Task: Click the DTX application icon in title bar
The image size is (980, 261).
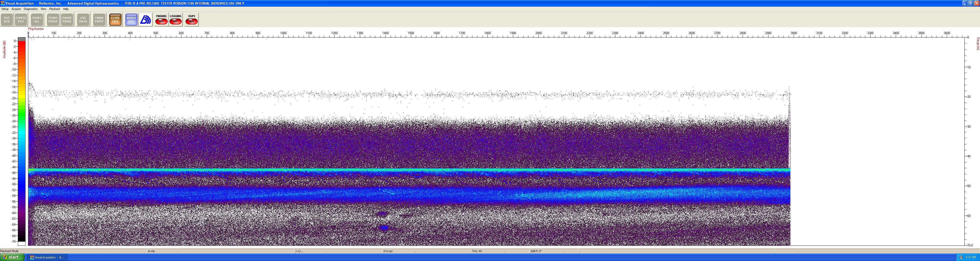Action: pos(2,3)
